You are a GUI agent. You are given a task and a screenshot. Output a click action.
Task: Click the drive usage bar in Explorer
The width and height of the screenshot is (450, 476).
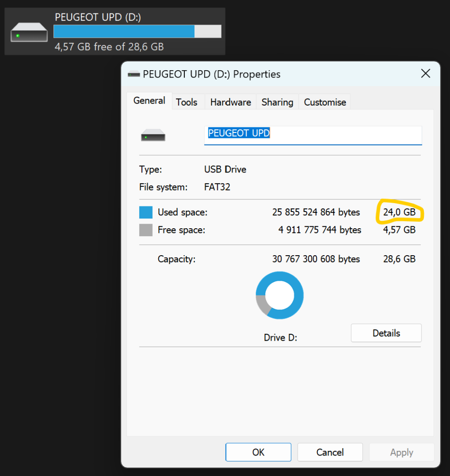[x=137, y=32]
